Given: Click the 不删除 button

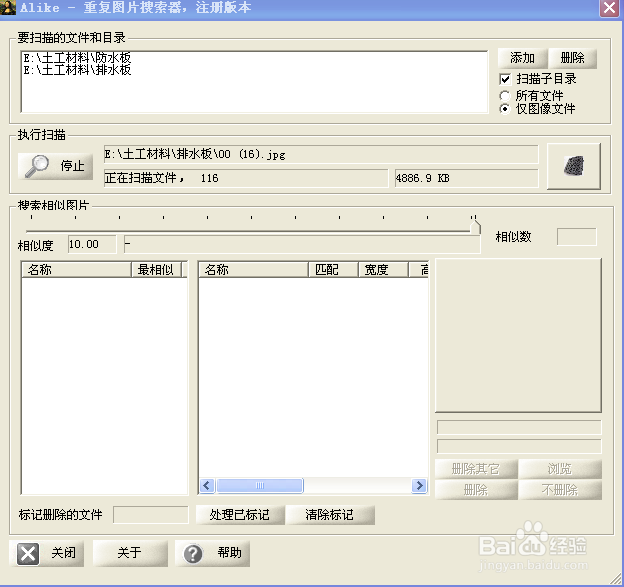Looking at the screenshot, I should pos(560,489).
